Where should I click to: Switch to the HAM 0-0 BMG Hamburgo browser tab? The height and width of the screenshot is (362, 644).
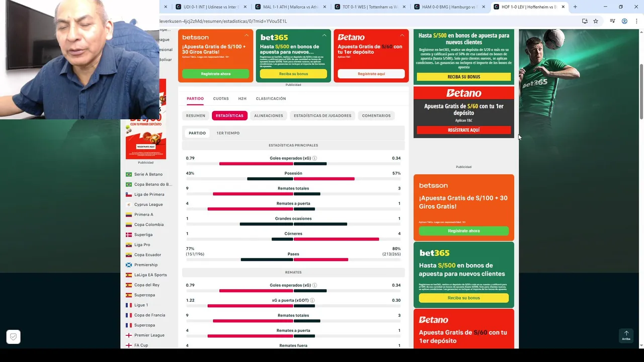[x=449, y=7]
